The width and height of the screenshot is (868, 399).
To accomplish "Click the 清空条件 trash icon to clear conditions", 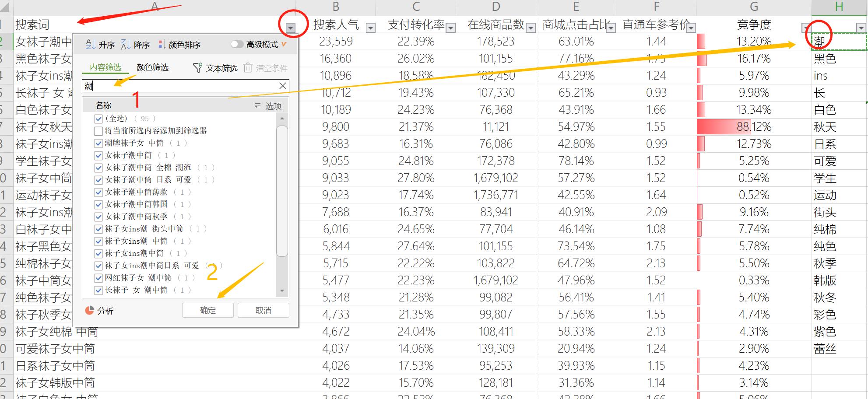I will point(248,67).
